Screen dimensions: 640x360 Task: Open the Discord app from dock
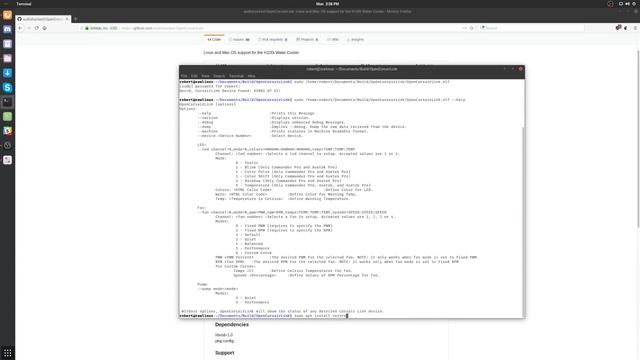pos(7,29)
